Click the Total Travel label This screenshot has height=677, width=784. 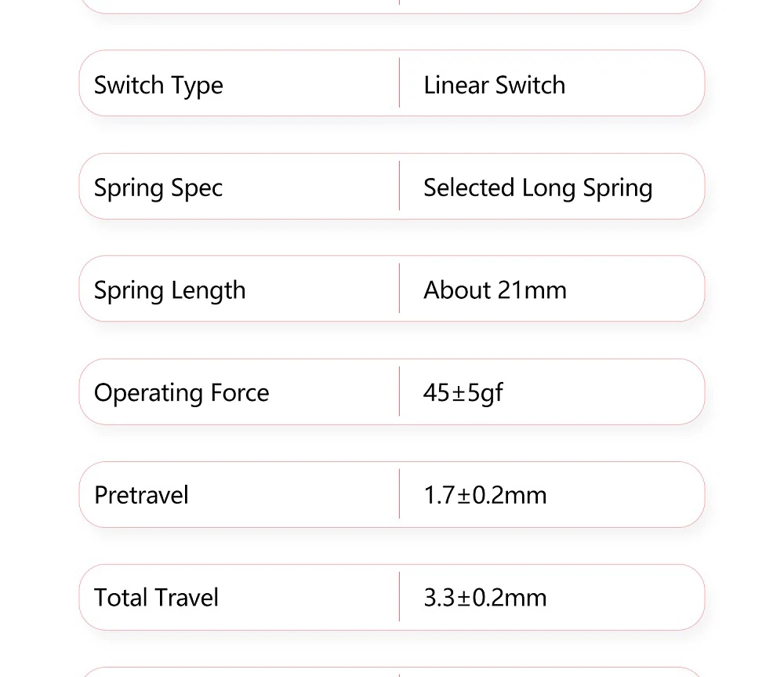(x=156, y=598)
